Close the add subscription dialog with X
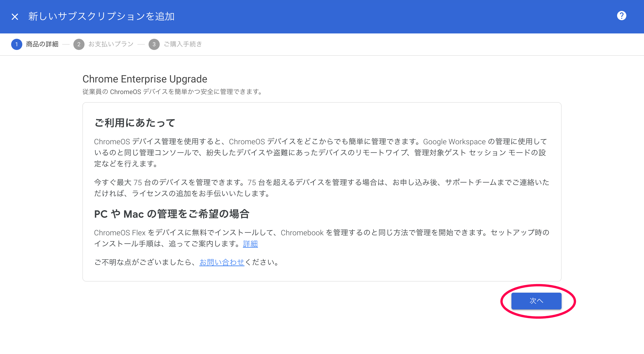Image resolution: width=644 pixels, height=354 pixels. coord(15,16)
